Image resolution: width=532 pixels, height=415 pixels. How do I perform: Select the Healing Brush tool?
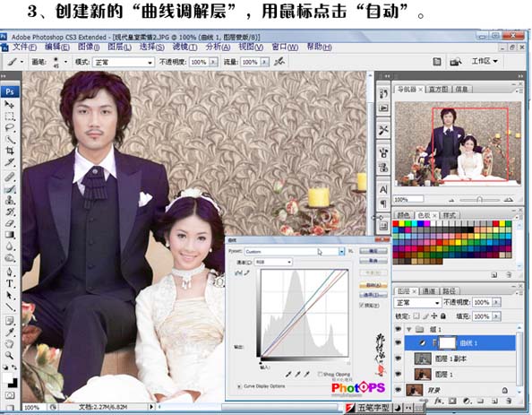[10, 177]
